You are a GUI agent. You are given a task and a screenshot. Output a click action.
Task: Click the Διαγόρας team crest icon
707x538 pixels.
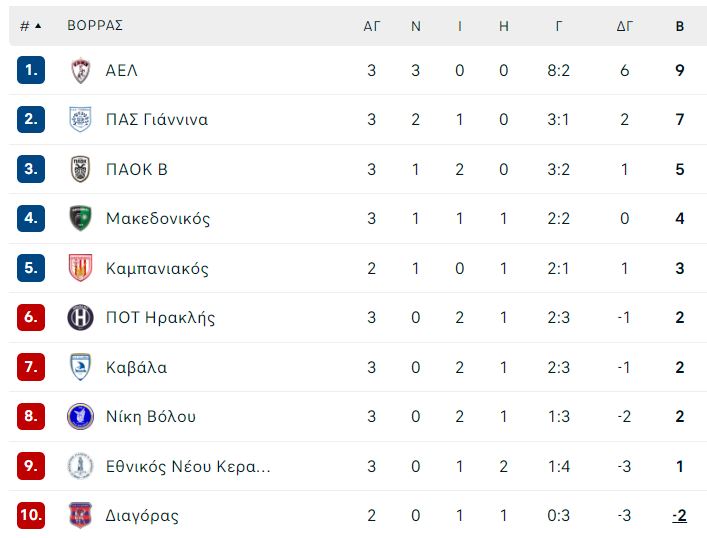pyautogui.click(x=81, y=515)
